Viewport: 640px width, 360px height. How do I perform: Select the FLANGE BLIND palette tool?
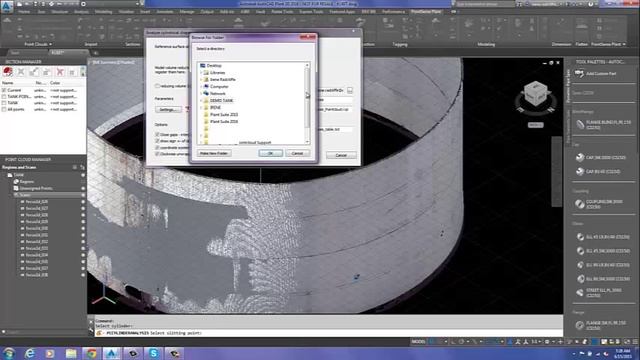click(x=603, y=124)
